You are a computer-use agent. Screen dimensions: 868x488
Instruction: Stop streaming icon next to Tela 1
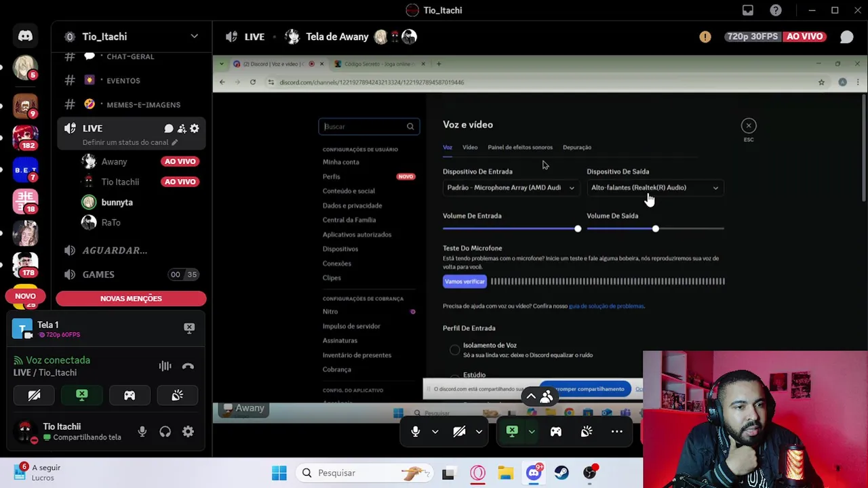point(189,328)
